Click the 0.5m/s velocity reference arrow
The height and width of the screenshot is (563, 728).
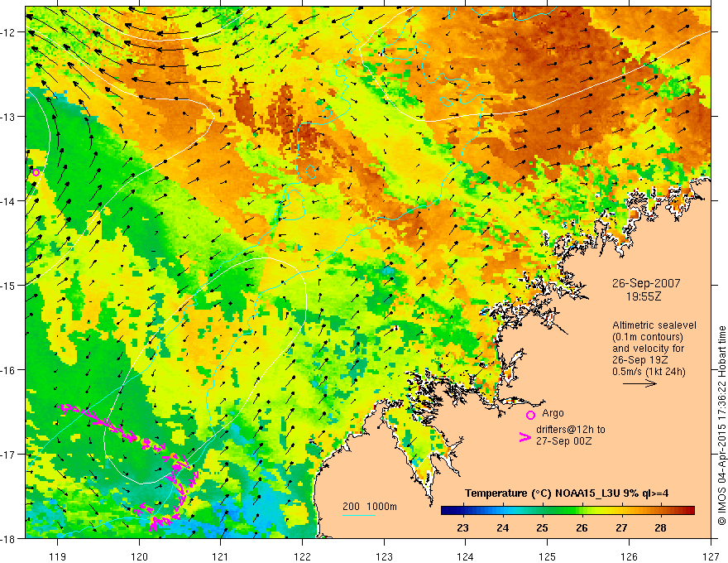(639, 383)
